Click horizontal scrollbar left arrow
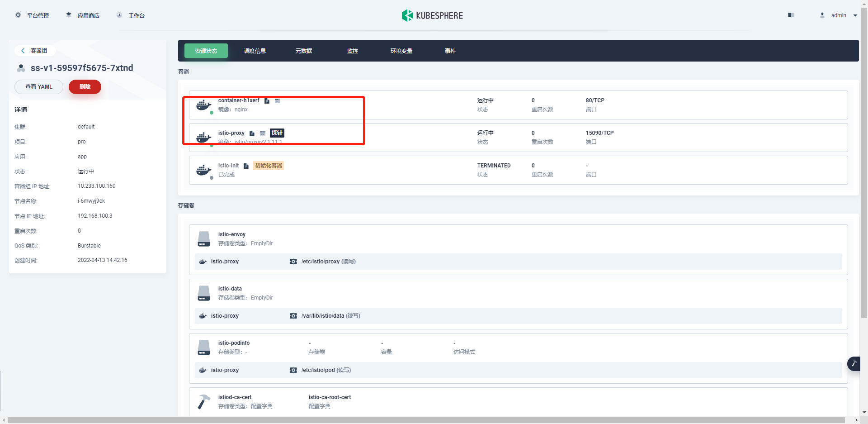 [4, 420]
